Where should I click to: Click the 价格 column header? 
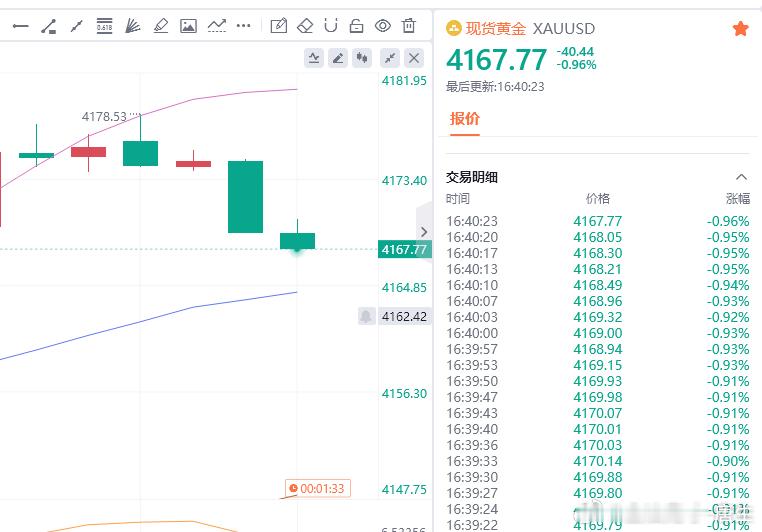pyautogui.click(x=598, y=198)
